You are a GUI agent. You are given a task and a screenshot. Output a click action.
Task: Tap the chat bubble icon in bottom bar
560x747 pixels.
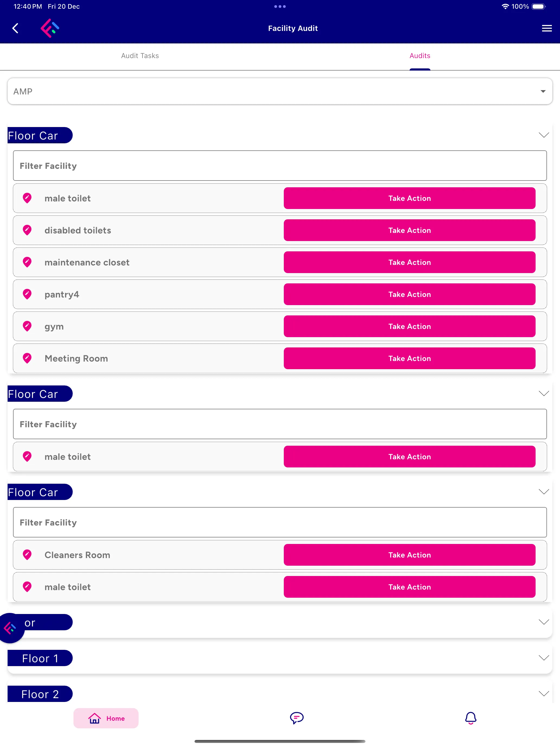296,718
